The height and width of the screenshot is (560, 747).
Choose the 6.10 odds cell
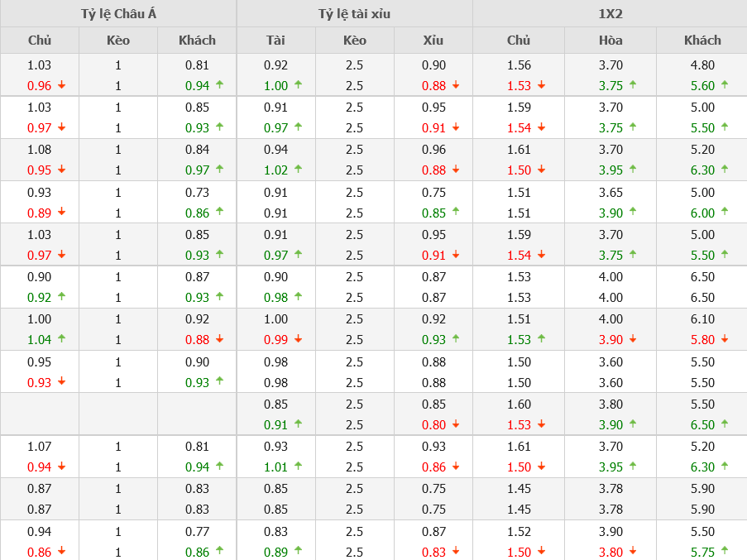(702, 319)
